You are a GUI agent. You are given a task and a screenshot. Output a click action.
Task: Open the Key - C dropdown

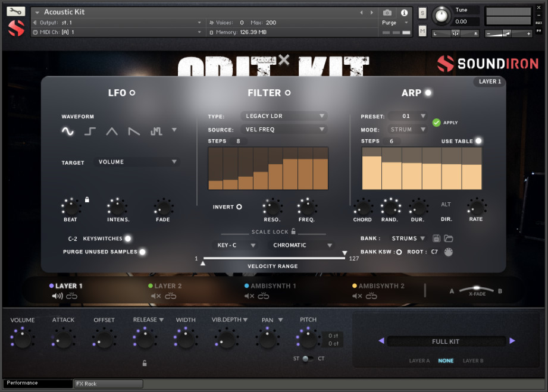[x=234, y=245]
